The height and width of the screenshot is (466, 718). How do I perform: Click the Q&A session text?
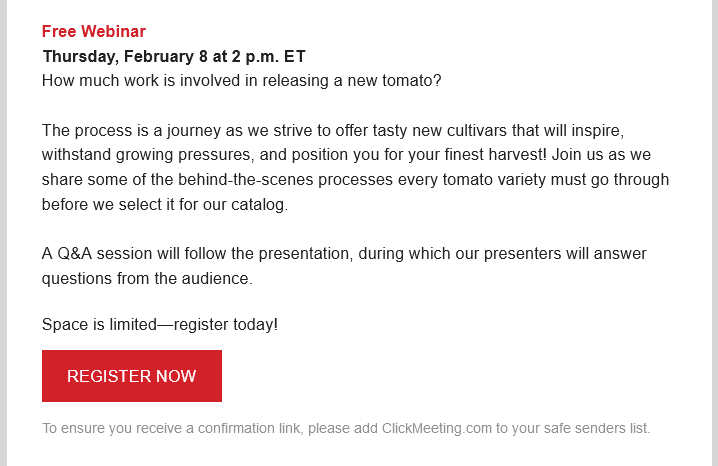105,254
